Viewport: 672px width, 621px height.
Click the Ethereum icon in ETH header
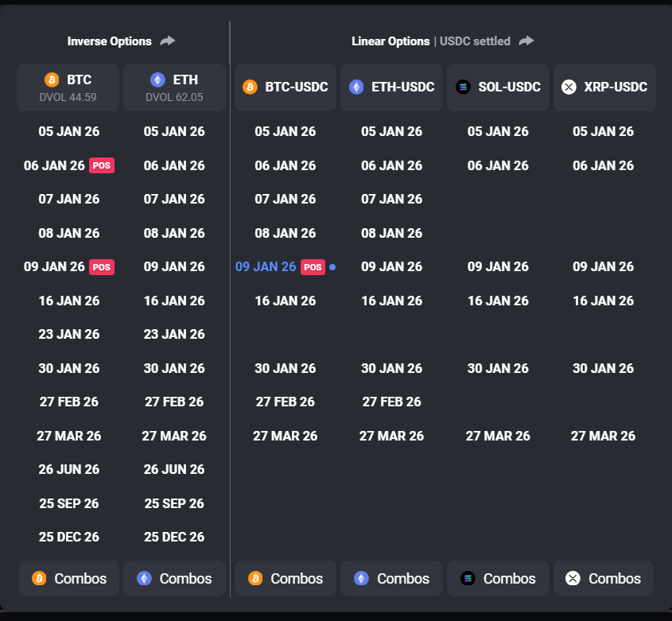(x=157, y=80)
